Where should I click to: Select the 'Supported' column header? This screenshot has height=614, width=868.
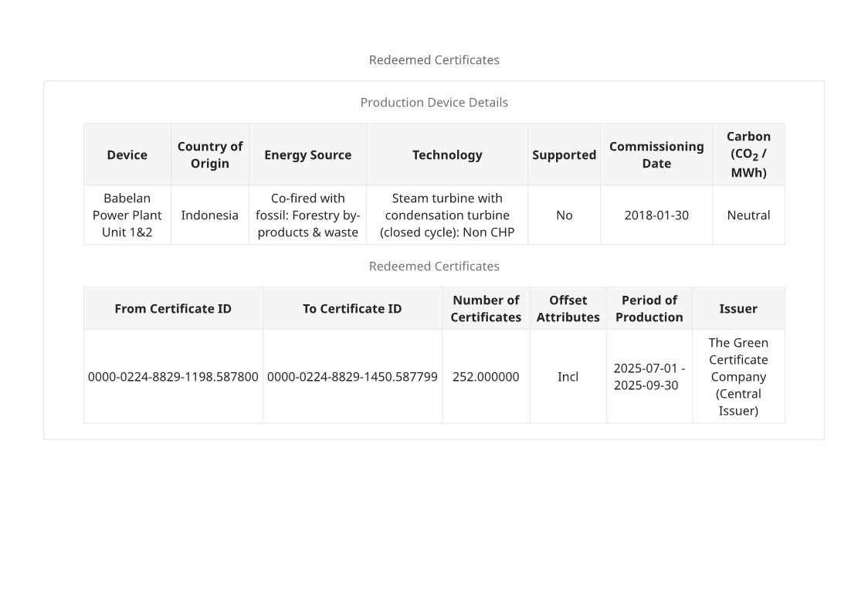[x=564, y=154]
